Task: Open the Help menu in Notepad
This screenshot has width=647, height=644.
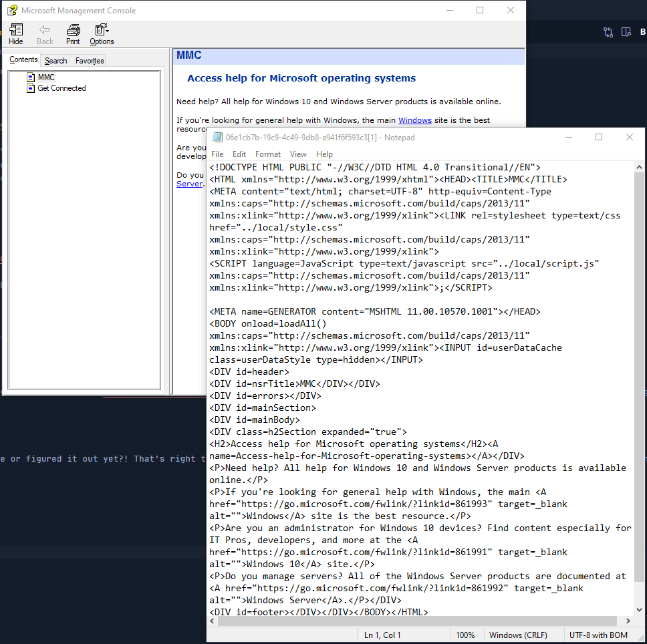Action: (x=324, y=154)
